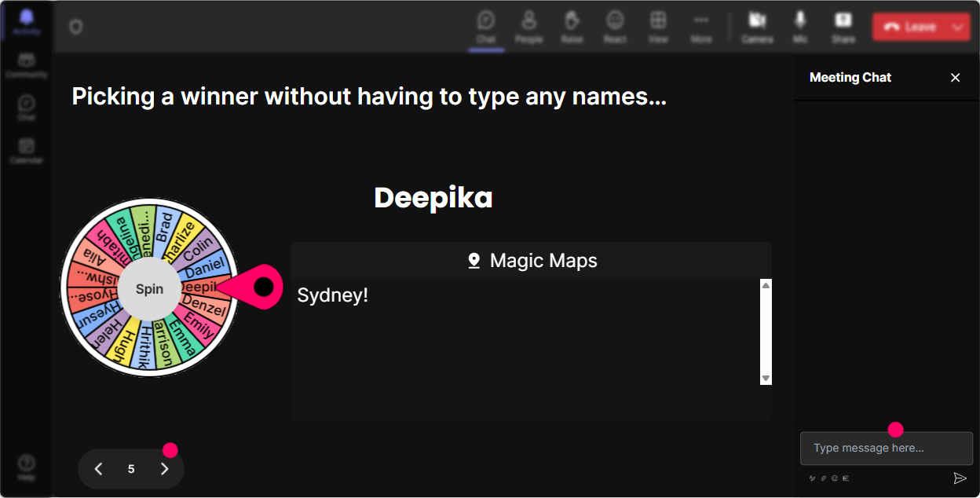Open the More actions menu
Viewport: 980px width, 498px height.
(x=701, y=27)
